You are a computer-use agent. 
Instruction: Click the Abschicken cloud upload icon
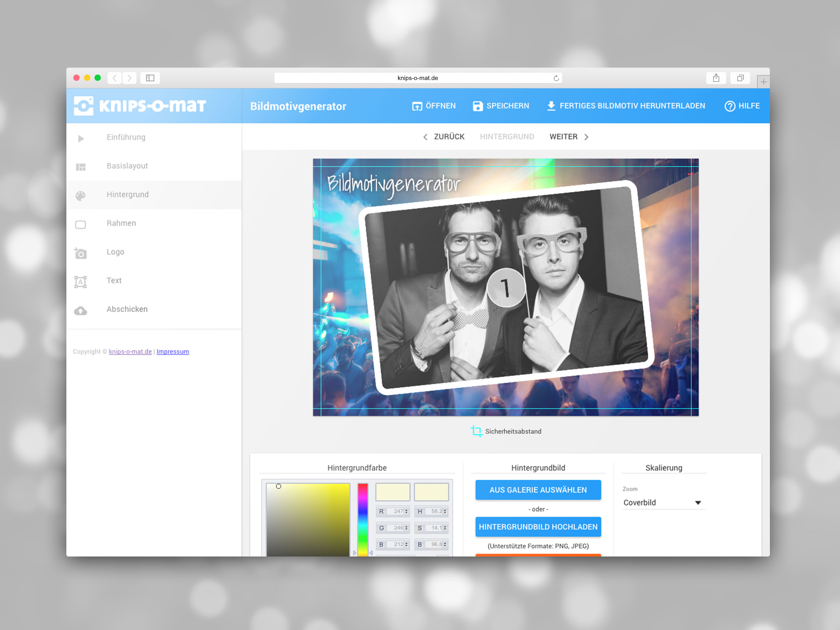tap(80, 311)
